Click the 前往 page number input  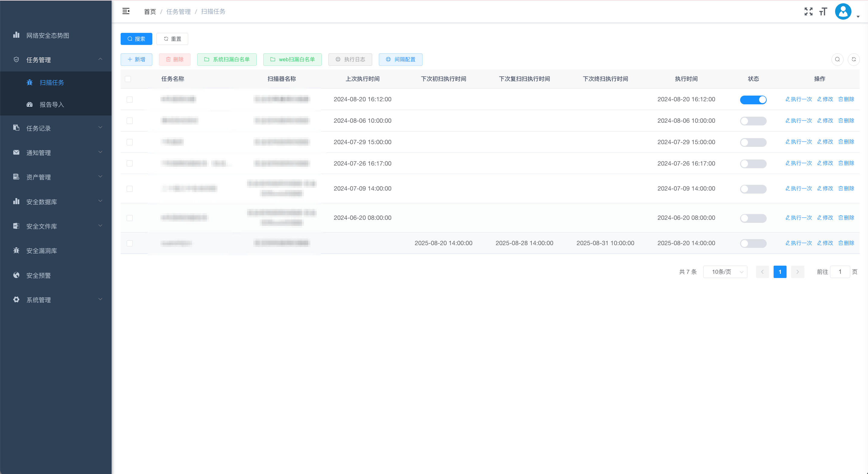[x=839, y=272]
